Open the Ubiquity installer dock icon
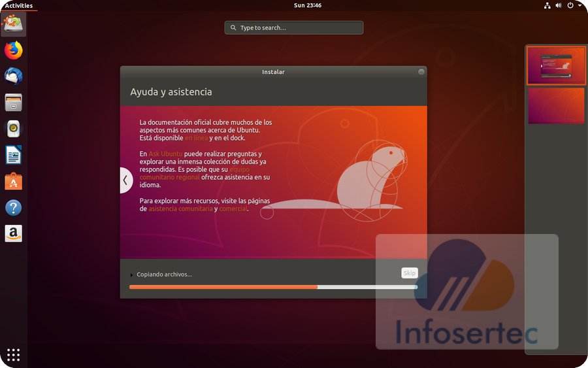 pos(13,24)
